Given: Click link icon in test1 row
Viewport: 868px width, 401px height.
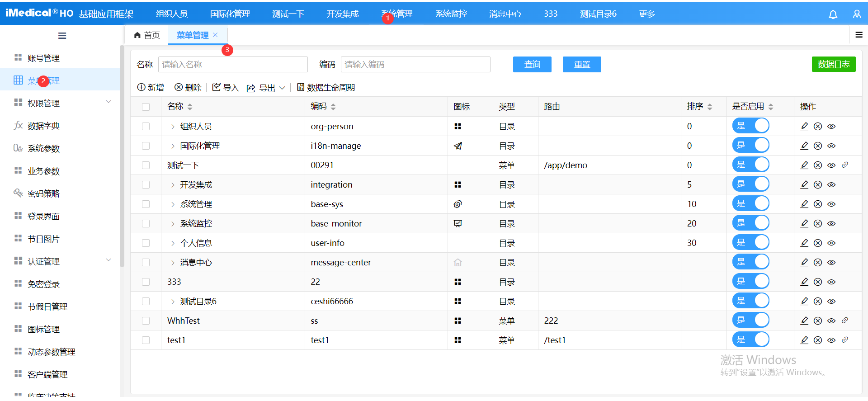Looking at the screenshot, I should [x=844, y=340].
